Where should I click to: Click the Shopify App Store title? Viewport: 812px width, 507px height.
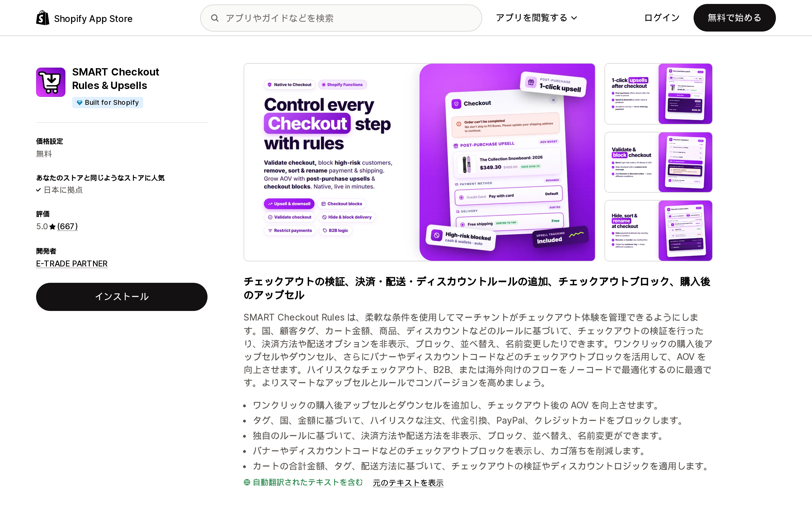coord(93,18)
